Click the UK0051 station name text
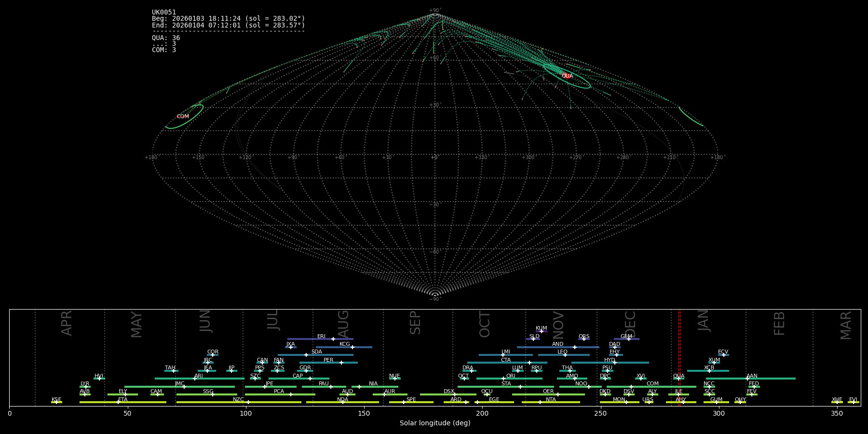The height and width of the screenshot is (434, 868). pos(164,13)
